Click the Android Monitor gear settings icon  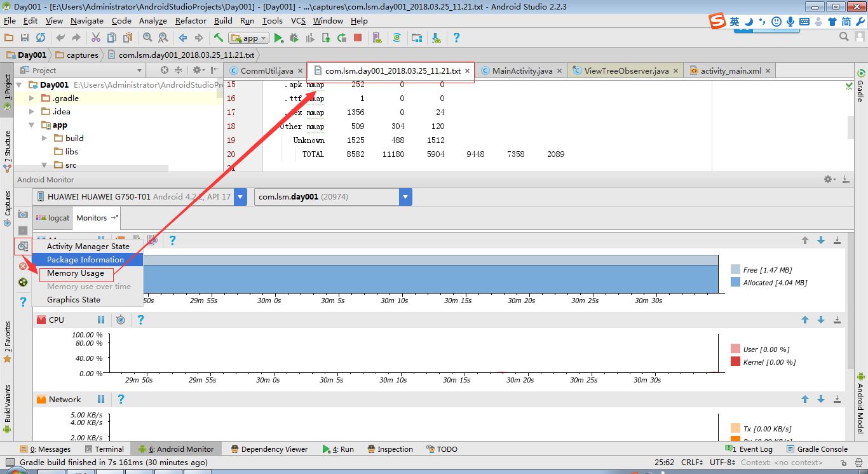coord(829,180)
